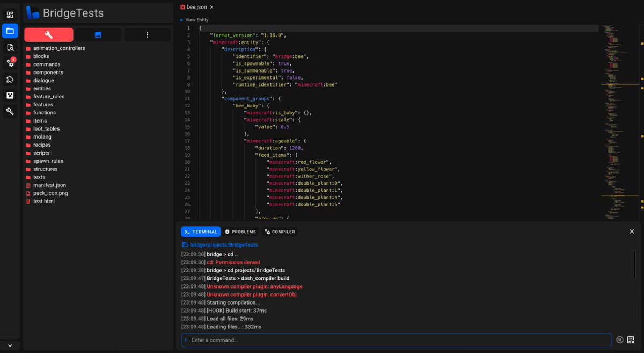Click the "Starting compilation..." log line

[x=233, y=302]
